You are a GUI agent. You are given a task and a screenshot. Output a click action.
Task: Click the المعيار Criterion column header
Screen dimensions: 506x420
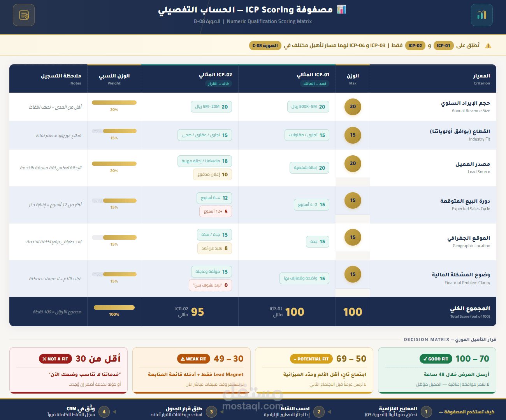pyautogui.click(x=433, y=79)
